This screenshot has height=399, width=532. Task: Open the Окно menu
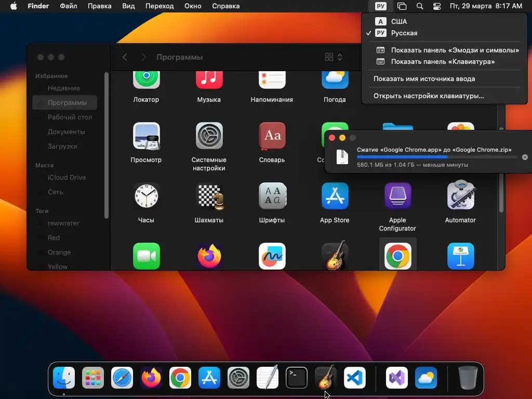tap(193, 6)
